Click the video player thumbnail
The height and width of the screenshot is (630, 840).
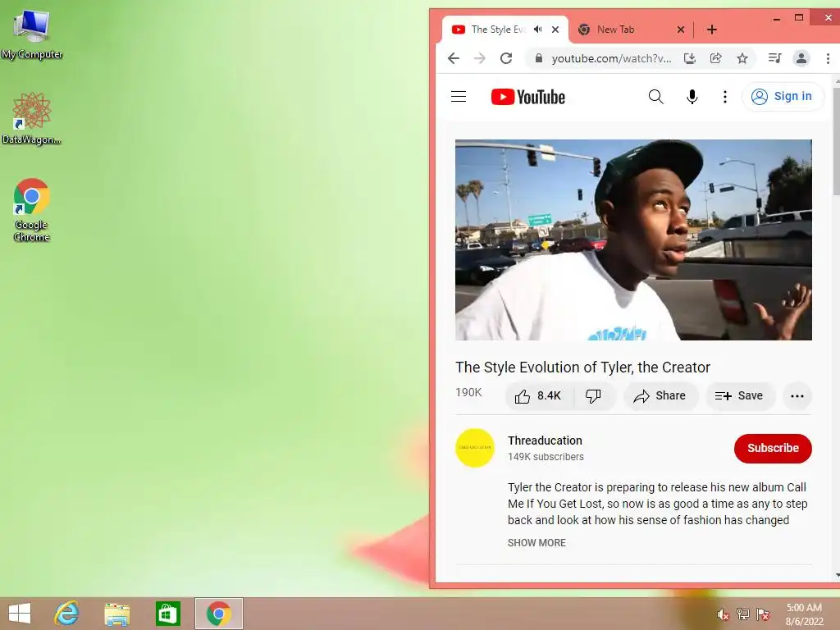coord(633,240)
